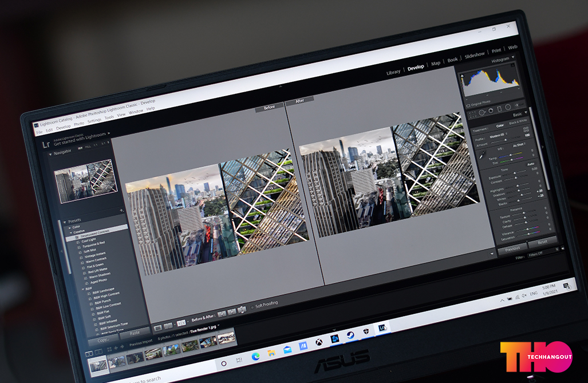Go forward using filmstrip right arrow
This screenshot has width=588, height=383.
pos(123,346)
